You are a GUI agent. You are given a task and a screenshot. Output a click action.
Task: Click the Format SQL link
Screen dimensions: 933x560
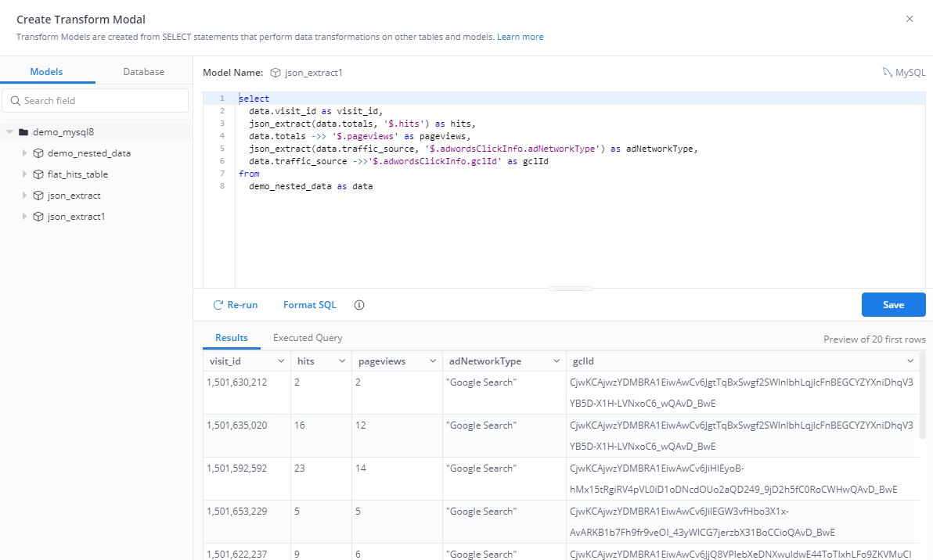(x=309, y=304)
